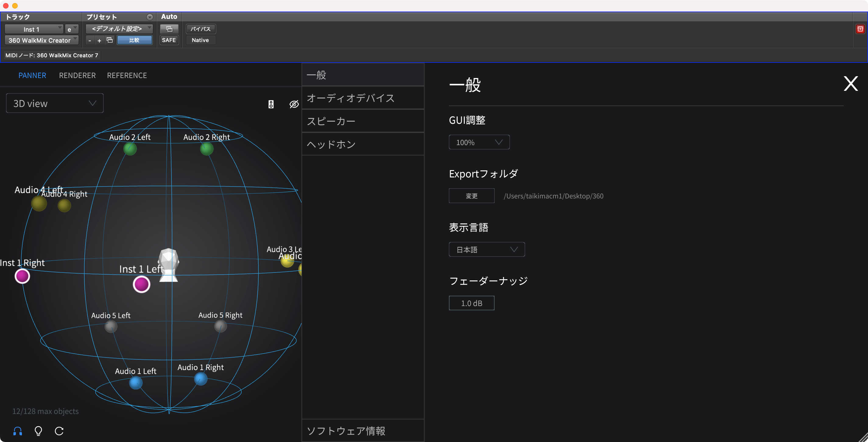Click the headphone monitoring icon

click(x=18, y=431)
